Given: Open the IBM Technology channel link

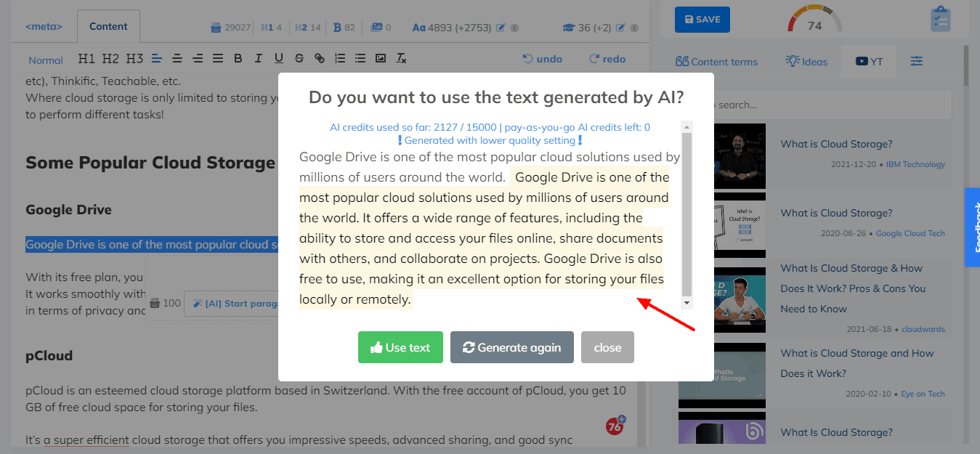Looking at the screenshot, I should click(x=914, y=164).
